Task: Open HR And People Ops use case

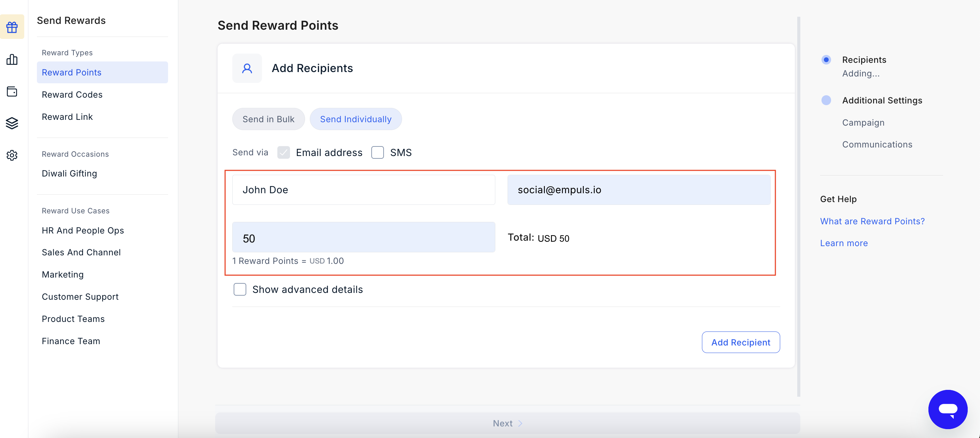Action: click(83, 230)
